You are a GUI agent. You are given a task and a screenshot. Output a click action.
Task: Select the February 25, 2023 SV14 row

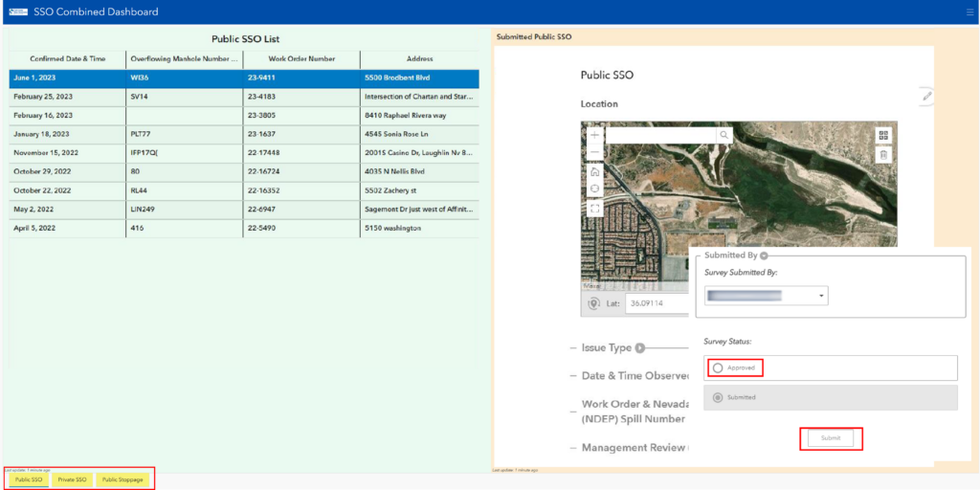(244, 97)
